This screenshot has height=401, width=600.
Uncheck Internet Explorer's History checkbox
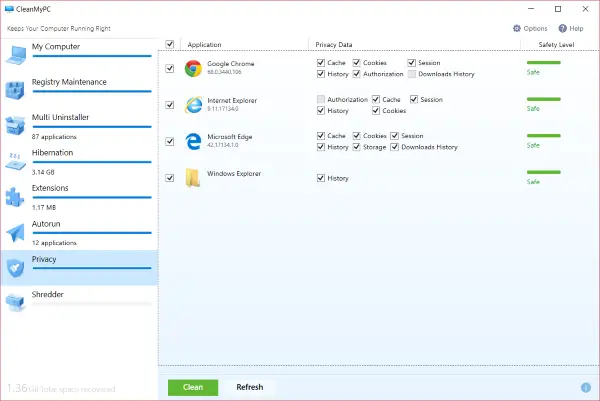click(321, 111)
